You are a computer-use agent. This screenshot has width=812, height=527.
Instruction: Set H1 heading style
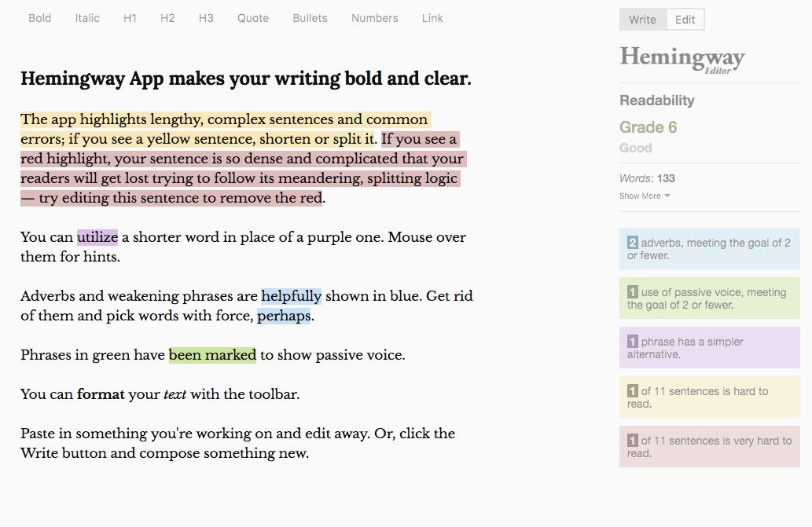(130, 18)
